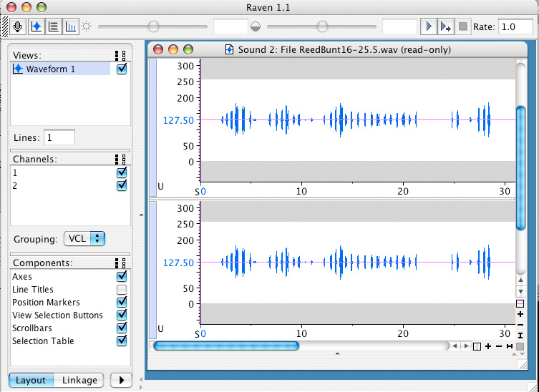The height and width of the screenshot is (392, 539).
Task: Click the top channel view selection button
Action: tap(153, 127)
